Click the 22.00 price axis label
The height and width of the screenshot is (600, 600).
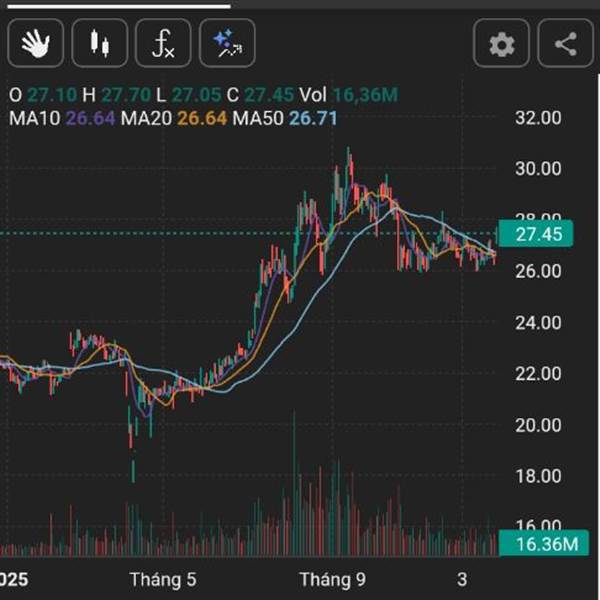click(538, 373)
